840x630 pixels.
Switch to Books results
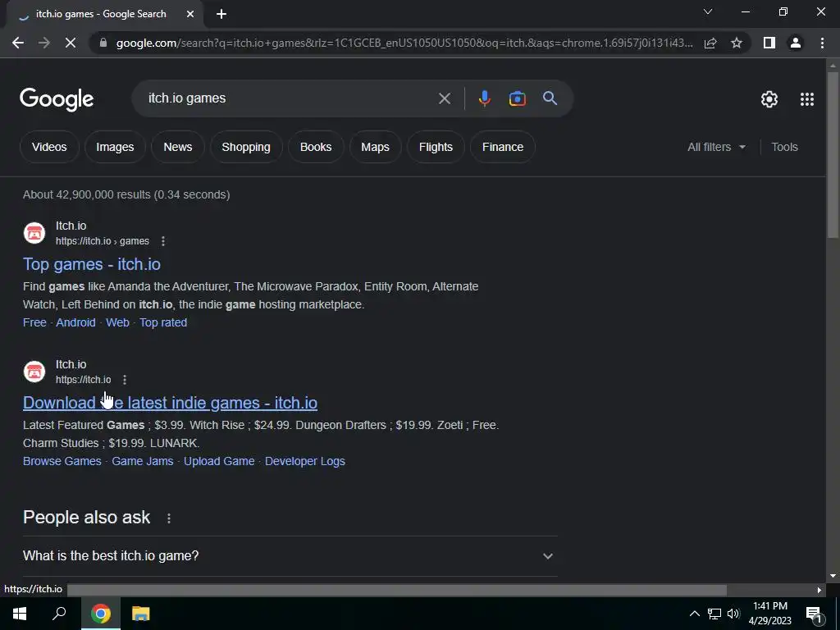coord(316,147)
